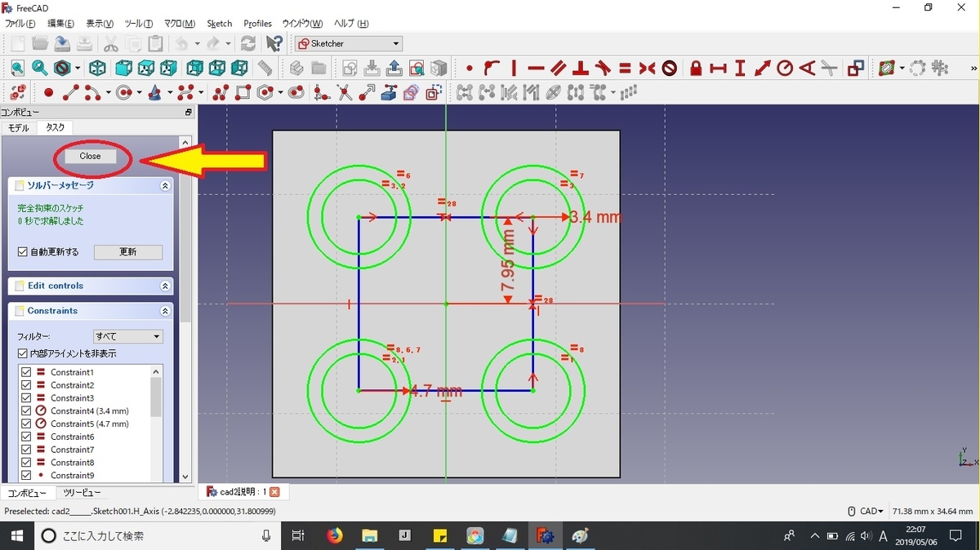Uncheck the Constraint2 checkbox
Screen dimensions: 980x550
pyautogui.click(x=26, y=385)
